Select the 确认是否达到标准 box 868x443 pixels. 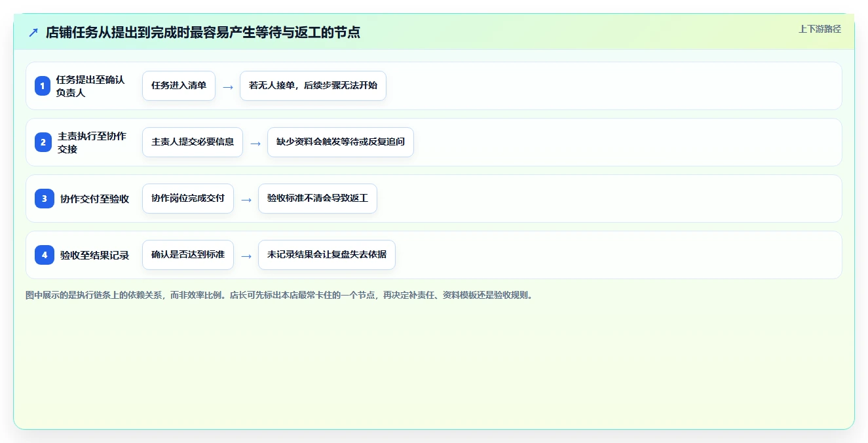[x=188, y=255]
